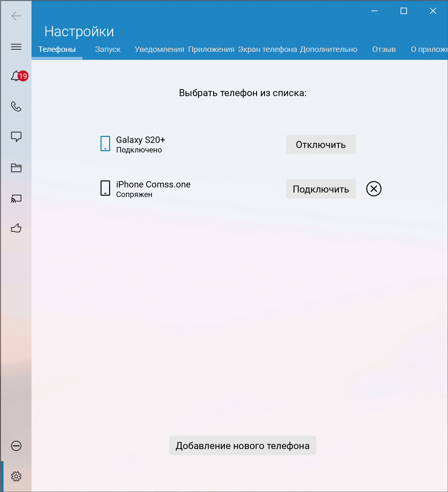Screen dimensions: 448x492
Task: Go back with the arrow icon
Action: coord(16,16)
